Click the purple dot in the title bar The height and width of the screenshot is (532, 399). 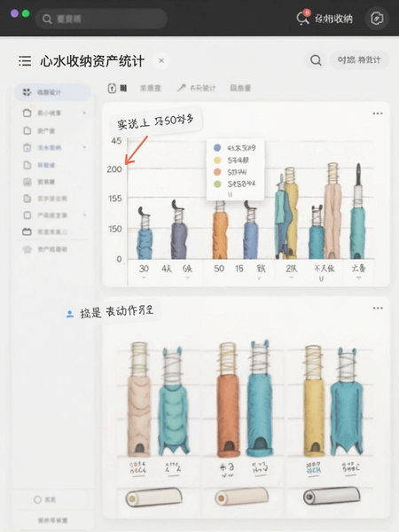14,13
